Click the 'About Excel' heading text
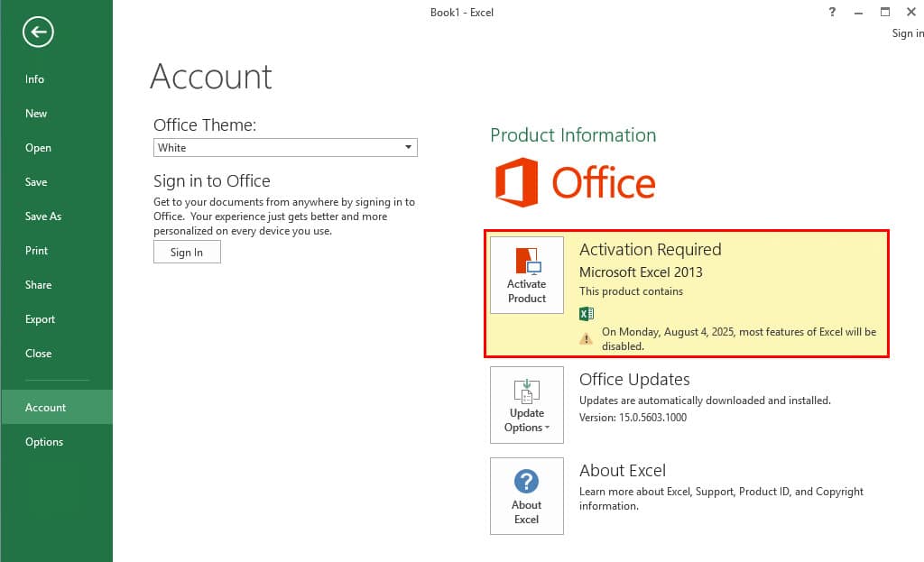This screenshot has height=562, width=924. 623,470
